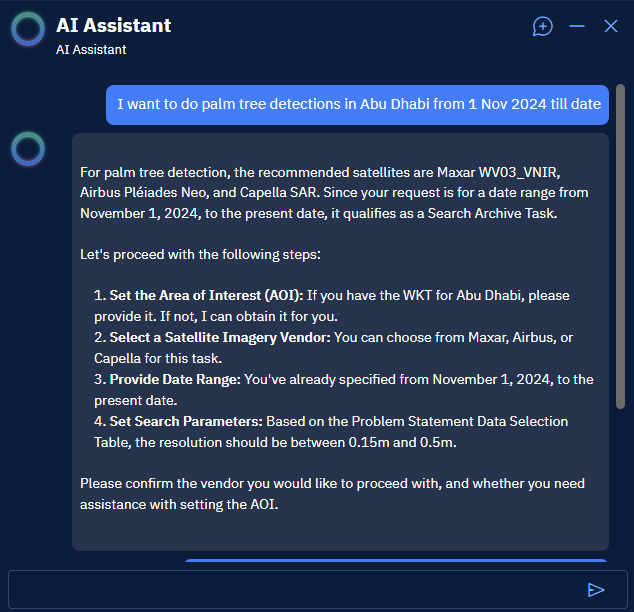Viewport: 634px width, 612px height.
Task: Click the small 'AI Assistant' subtitle text
Action: pyautogui.click(x=91, y=49)
